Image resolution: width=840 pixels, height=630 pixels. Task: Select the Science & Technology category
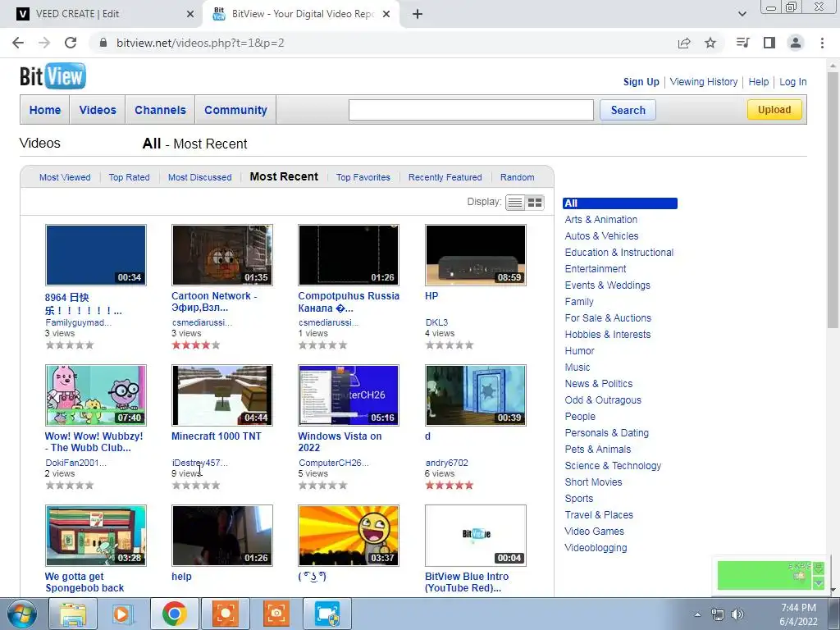[613, 466]
